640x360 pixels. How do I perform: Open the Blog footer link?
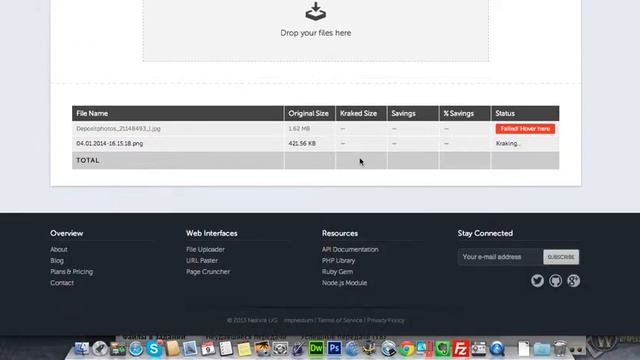click(x=57, y=260)
